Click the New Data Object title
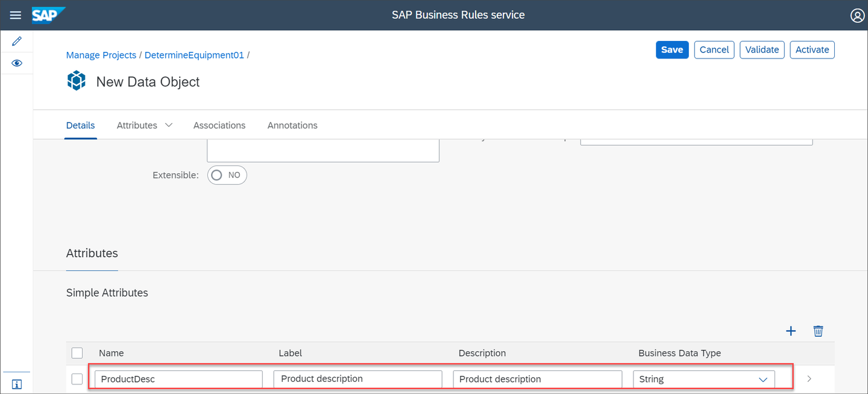 click(148, 82)
